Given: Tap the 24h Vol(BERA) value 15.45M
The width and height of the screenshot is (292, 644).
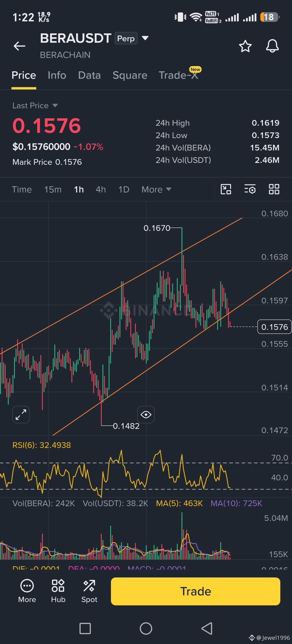Looking at the screenshot, I should coord(265,147).
